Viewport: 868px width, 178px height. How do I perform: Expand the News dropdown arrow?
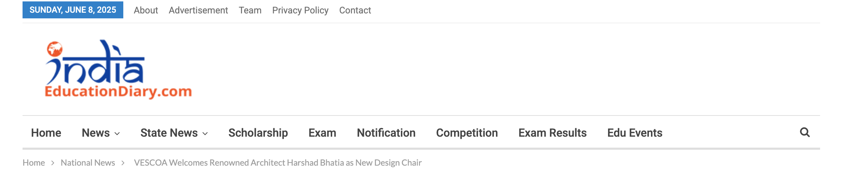(x=117, y=133)
